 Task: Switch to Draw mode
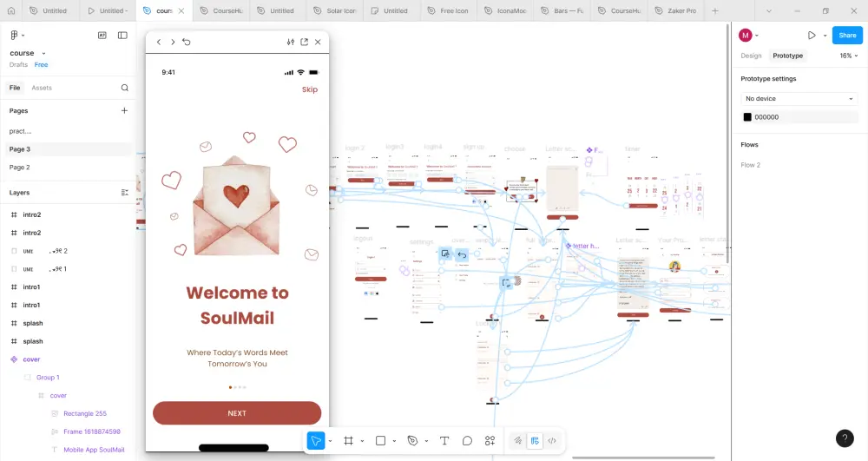(517, 441)
